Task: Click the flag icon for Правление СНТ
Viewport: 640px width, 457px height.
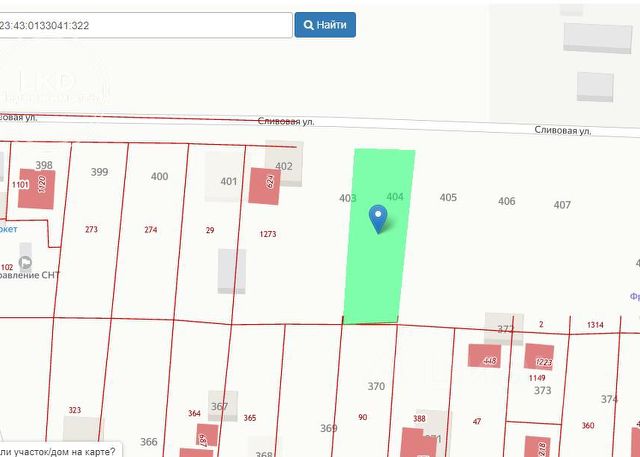Action: [x=25, y=262]
